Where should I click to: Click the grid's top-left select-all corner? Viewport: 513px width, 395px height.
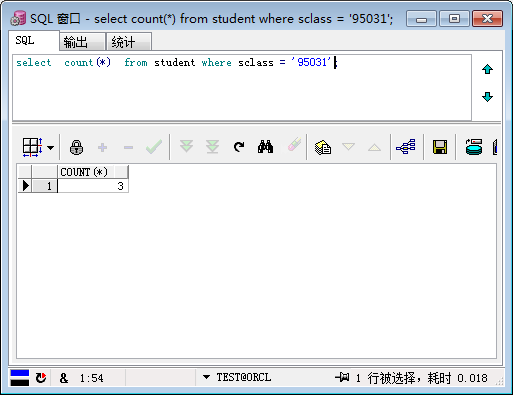coord(25,172)
